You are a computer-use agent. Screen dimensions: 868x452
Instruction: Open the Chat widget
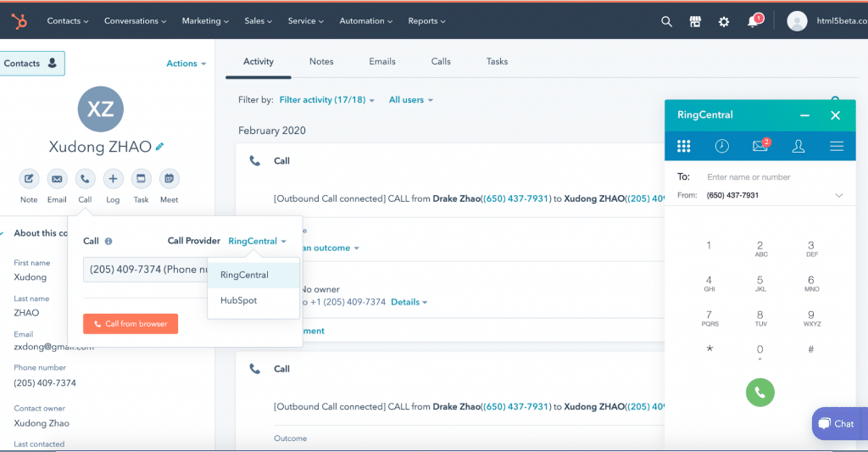click(x=835, y=423)
